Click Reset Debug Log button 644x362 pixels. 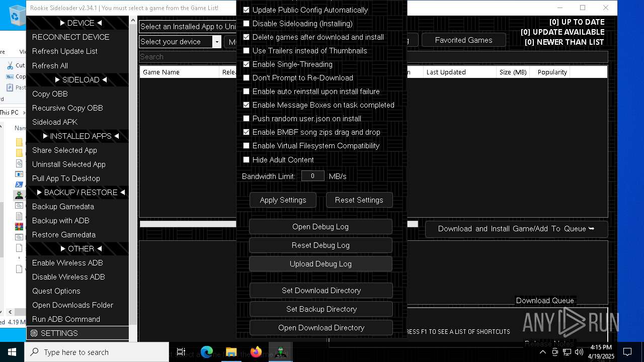pyautogui.click(x=320, y=245)
